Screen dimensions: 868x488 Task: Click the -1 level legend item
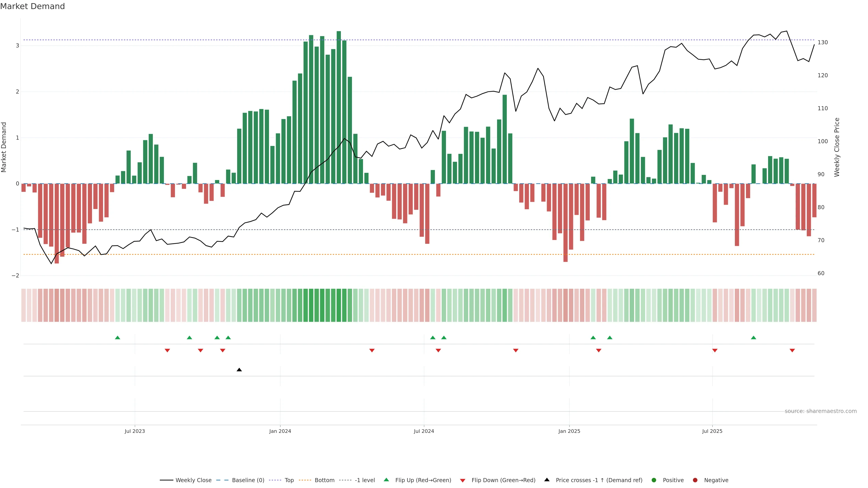pyautogui.click(x=365, y=480)
